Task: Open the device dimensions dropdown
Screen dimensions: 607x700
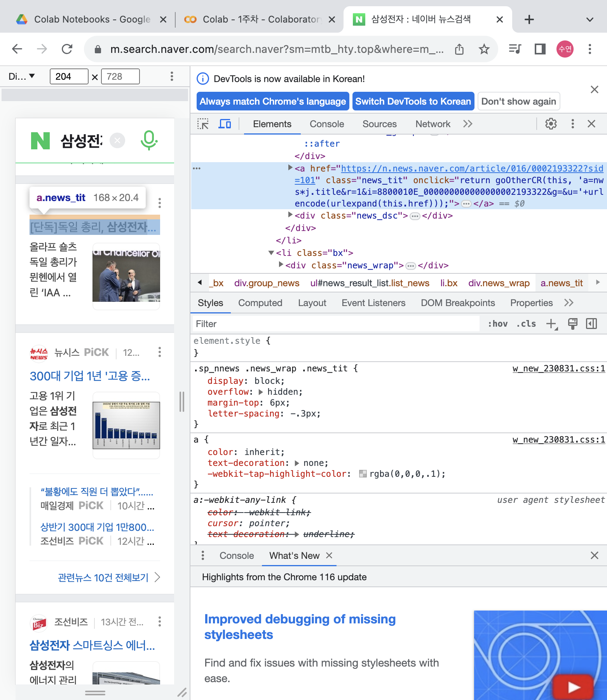Action: pos(22,77)
